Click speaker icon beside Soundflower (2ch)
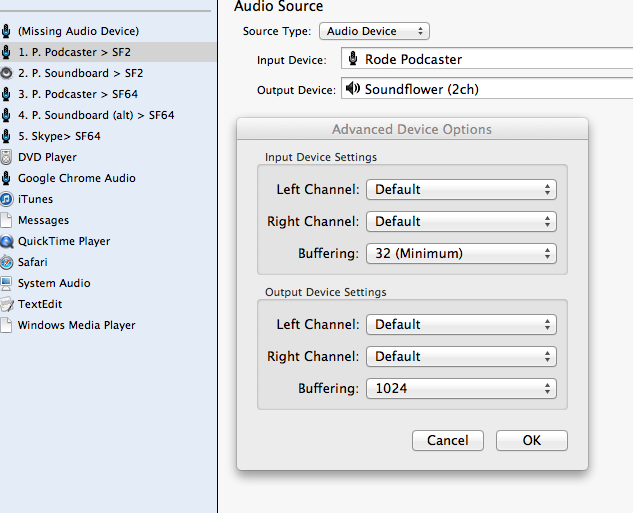The width and height of the screenshot is (633, 513). (353, 88)
